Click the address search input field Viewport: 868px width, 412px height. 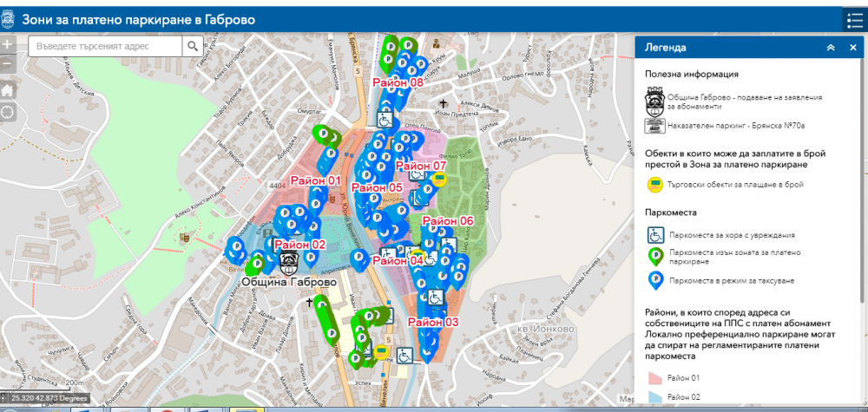pos(105,46)
